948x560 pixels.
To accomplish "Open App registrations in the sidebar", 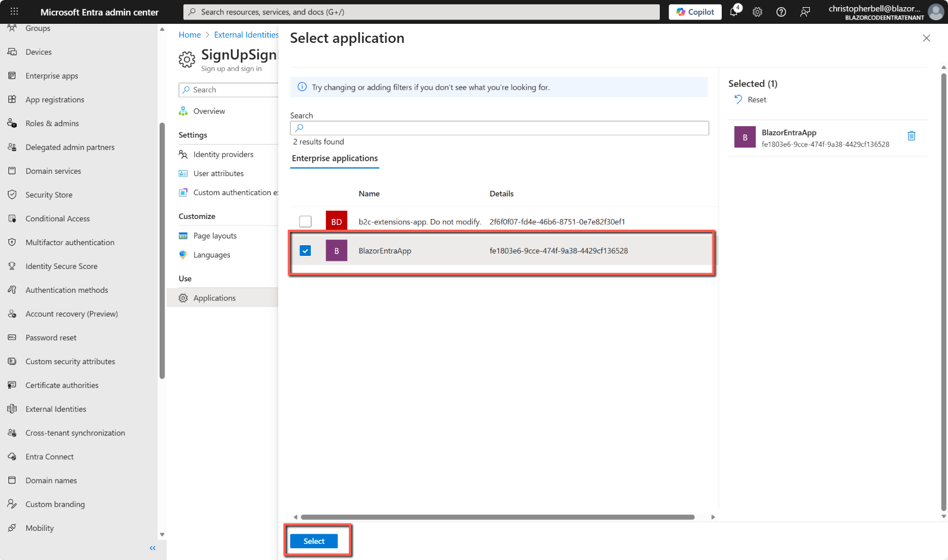I will [55, 99].
